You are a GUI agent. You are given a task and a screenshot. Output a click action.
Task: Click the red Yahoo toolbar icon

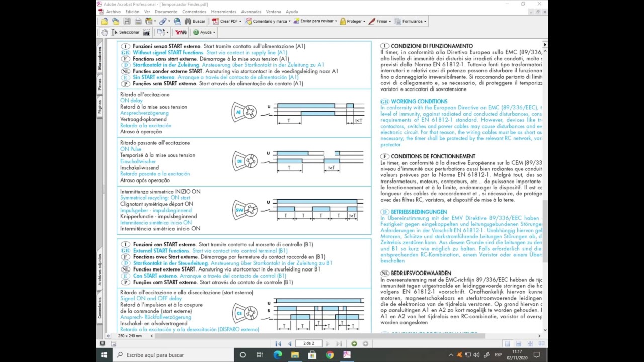coord(181,32)
